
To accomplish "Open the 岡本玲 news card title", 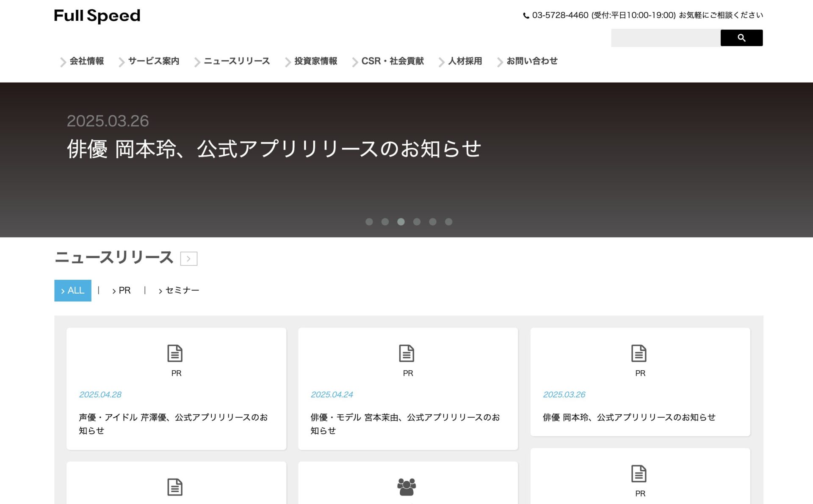I will (x=629, y=417).
